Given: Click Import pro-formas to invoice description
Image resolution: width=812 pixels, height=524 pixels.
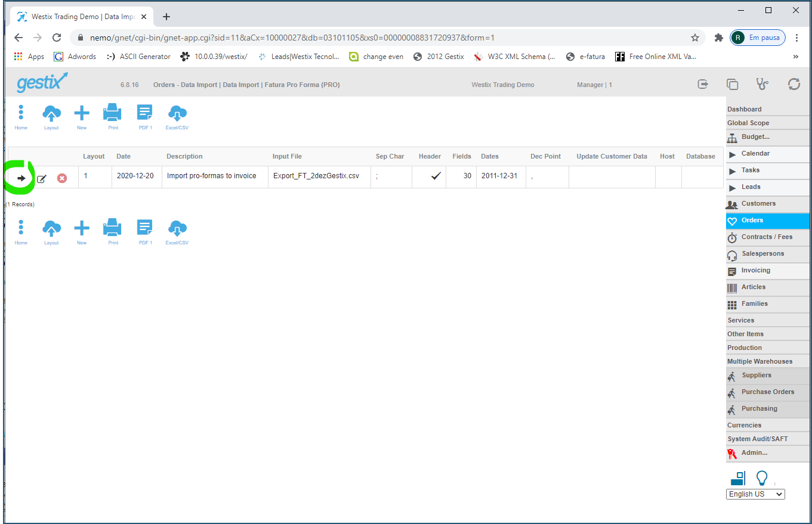Looking at the screenshot, I should click(x=215, y=176).
